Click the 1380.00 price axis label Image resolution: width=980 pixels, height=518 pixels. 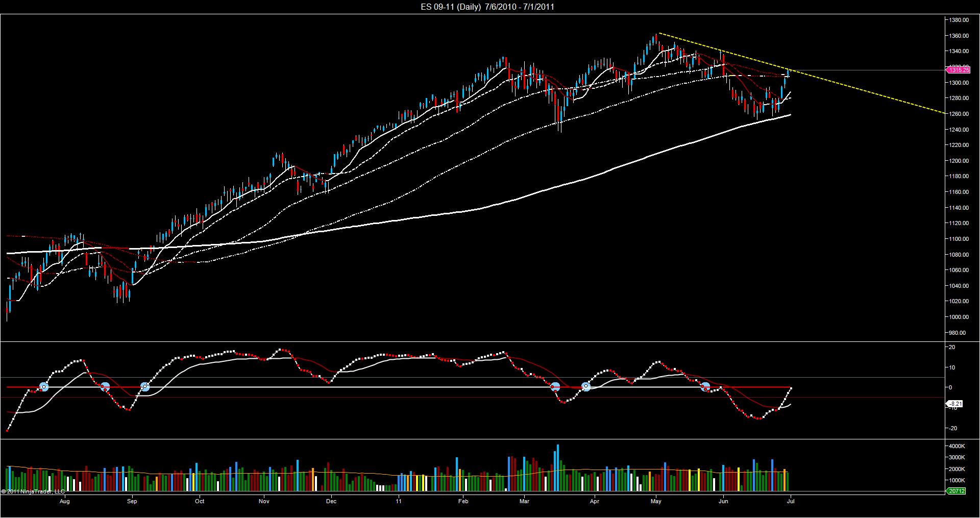(x=958, y=20)
